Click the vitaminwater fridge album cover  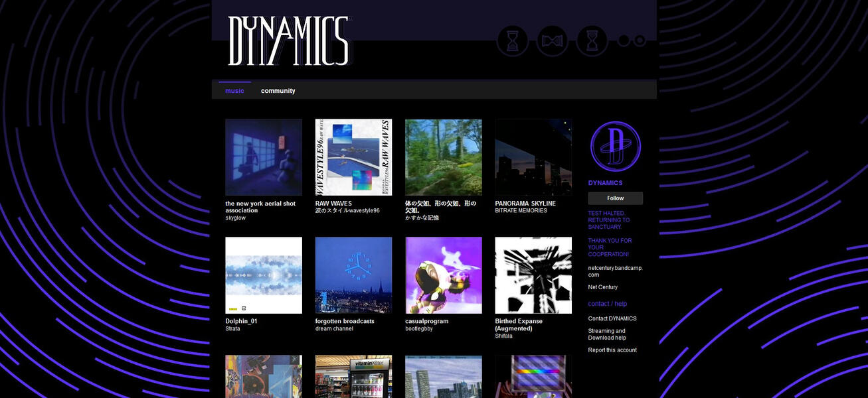tap(353, 377)
